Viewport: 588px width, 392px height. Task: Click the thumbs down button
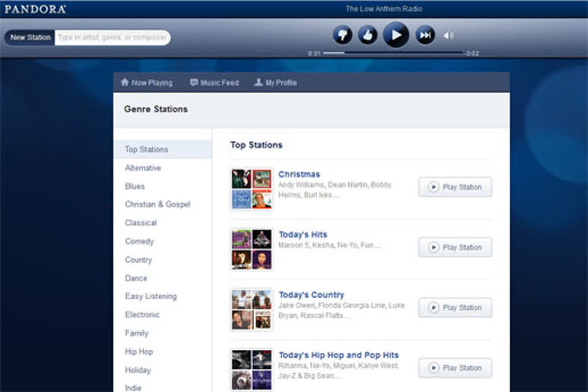pos(342,35)
